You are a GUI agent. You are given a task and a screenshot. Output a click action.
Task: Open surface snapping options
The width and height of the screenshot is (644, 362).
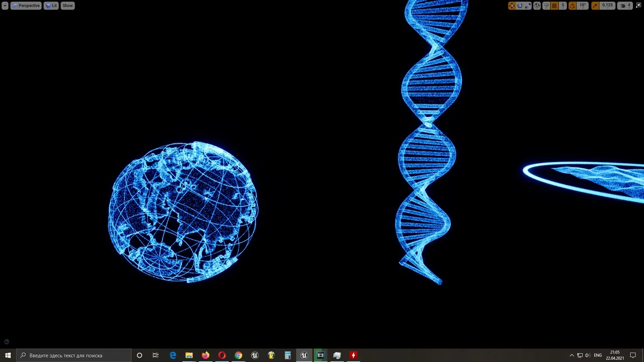click(546, 6)
